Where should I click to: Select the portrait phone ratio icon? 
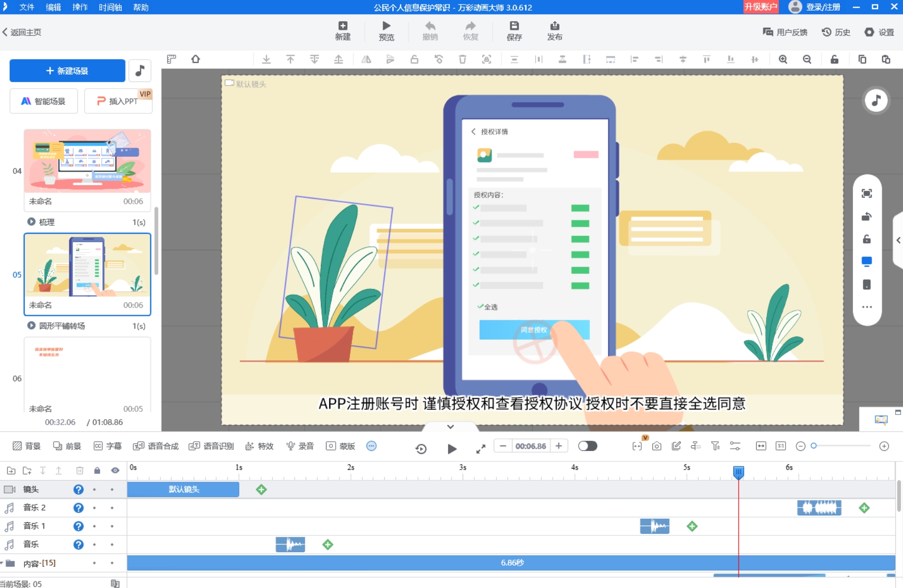(x=867, y=284)
